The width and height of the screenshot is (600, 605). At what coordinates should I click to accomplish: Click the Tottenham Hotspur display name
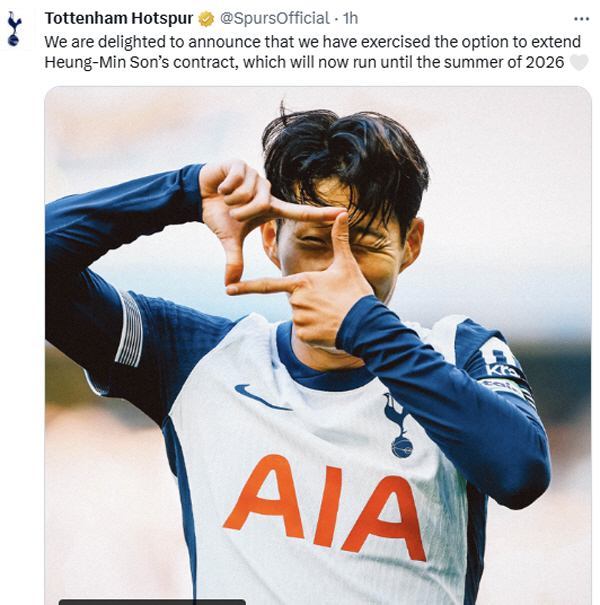pyautogui.click(x=119, y=18)
